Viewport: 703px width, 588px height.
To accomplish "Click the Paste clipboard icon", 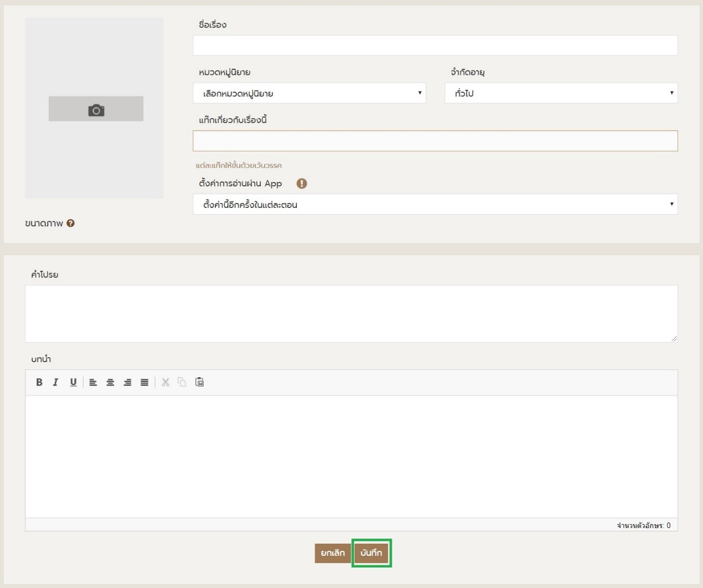I will click(x=200, y=382).
